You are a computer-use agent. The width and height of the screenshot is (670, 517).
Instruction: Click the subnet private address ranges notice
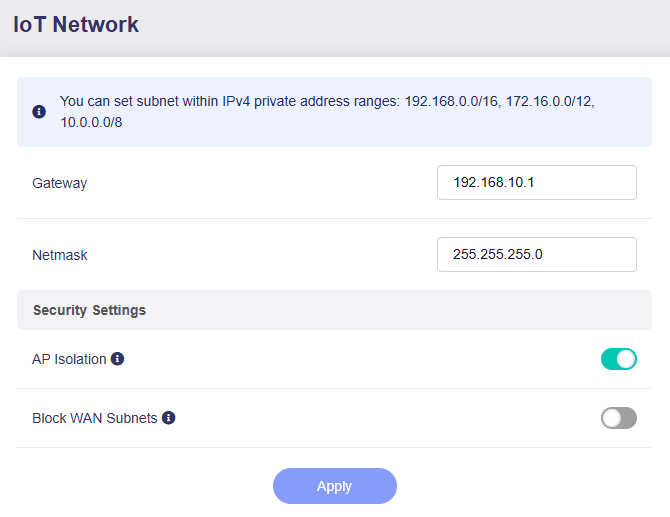(x=335, y=112)
